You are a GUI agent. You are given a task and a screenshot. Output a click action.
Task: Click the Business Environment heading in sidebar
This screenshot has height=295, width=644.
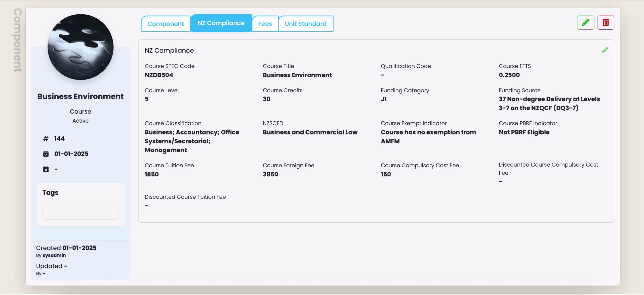pyautogui.click(x=80, y=96)
